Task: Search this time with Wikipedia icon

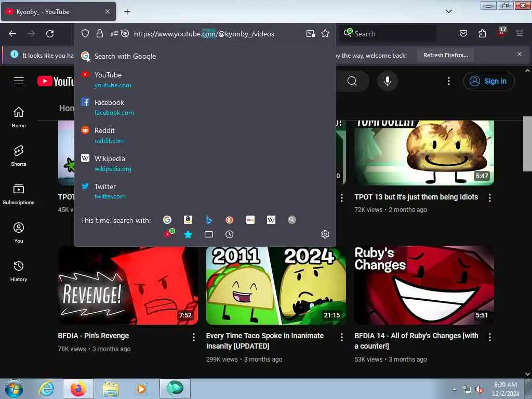Action: click(x=271, y=220)
